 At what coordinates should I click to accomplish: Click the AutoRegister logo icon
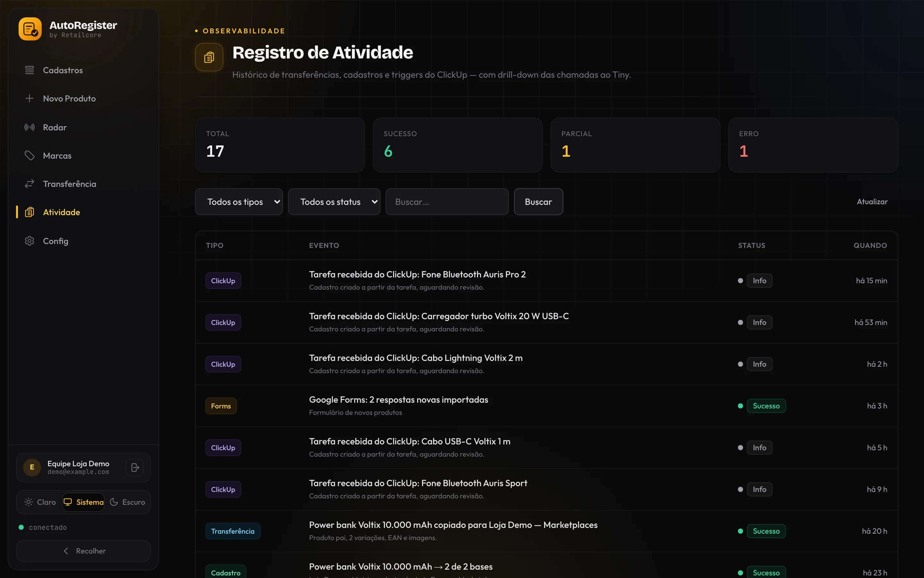point(30,29)
